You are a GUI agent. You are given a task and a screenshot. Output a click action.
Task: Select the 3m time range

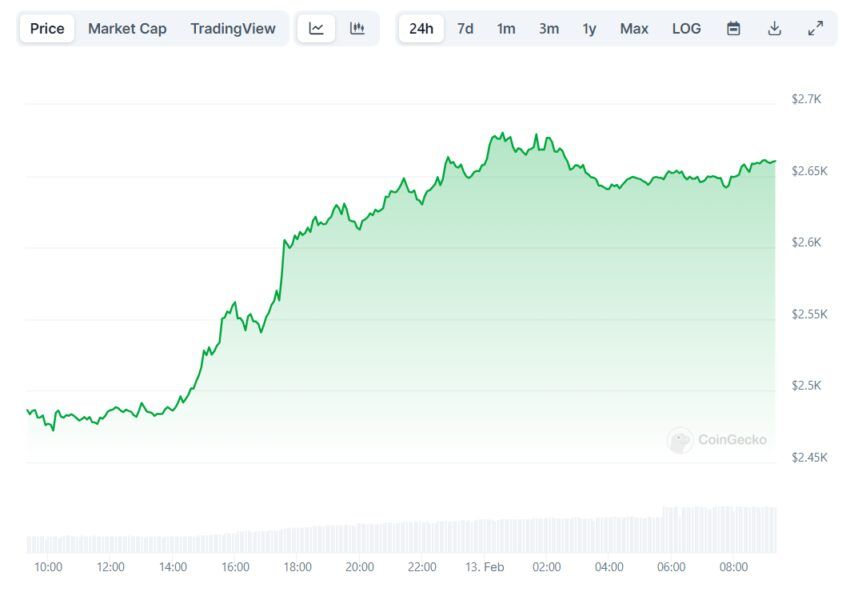point(548,28)
